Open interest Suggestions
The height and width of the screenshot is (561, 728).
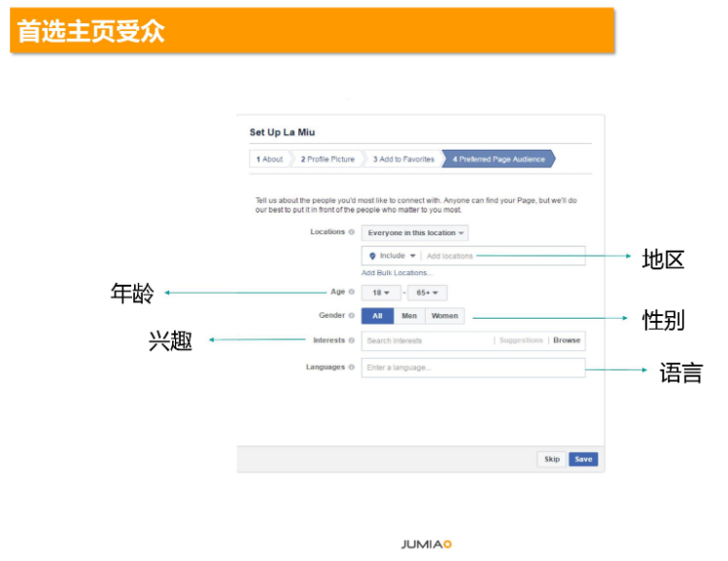(521, 340)
